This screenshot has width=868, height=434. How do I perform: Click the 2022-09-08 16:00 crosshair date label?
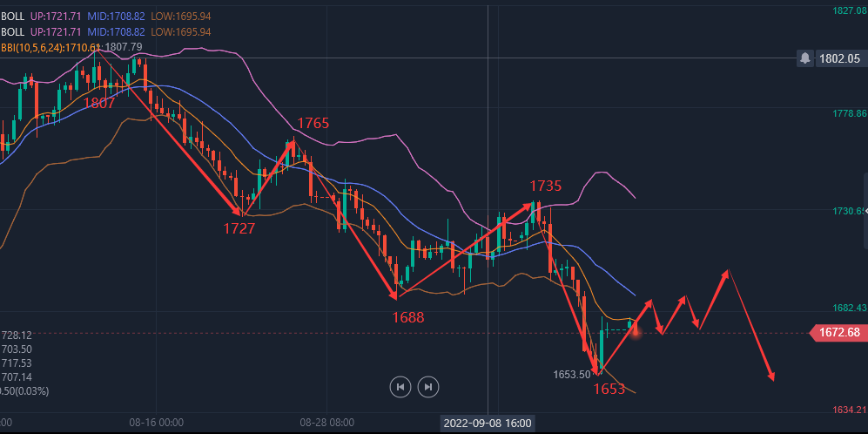coord(487,424)
